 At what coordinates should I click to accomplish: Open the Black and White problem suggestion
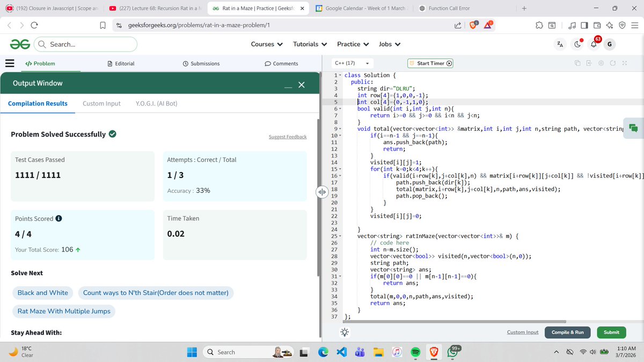click(x=43, y=293)
